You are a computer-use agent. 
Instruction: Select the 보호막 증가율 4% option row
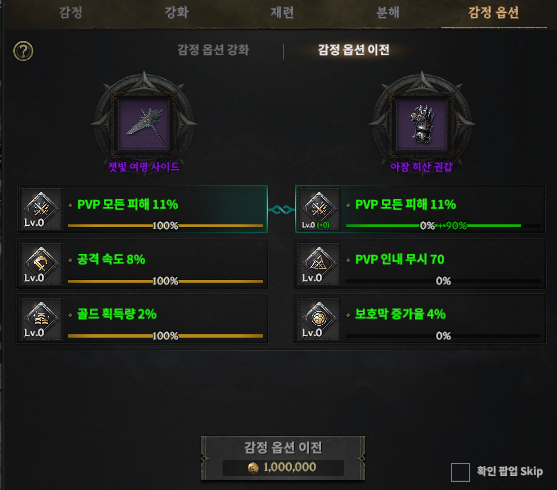(x=420, y=319)
